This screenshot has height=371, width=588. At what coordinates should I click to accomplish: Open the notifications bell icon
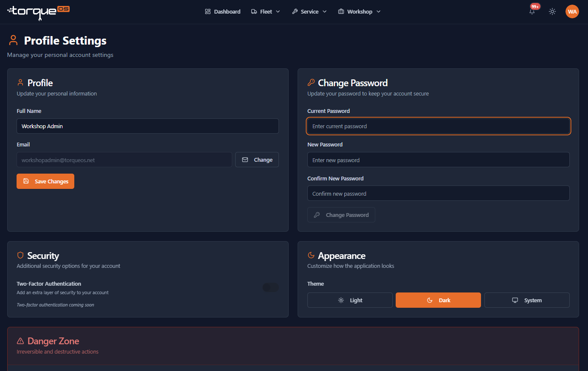click(x=532, y=12)
